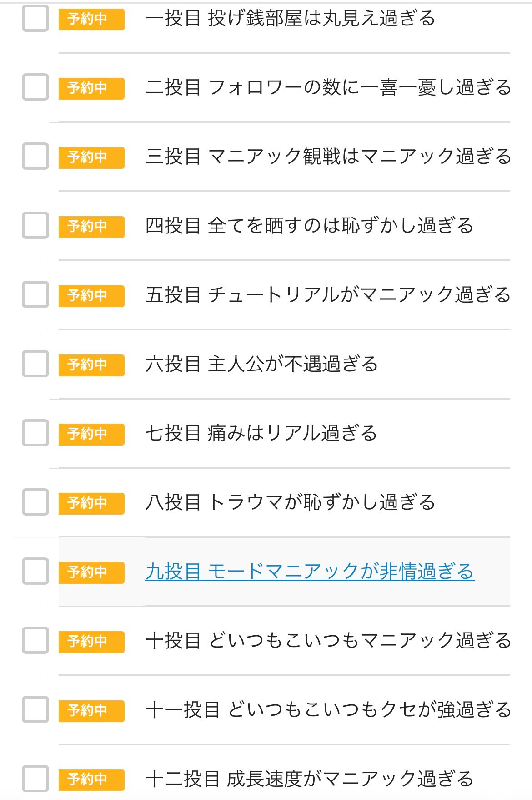Select the checkbox beside 二投目 フォロワーの数

click(35, 87)
